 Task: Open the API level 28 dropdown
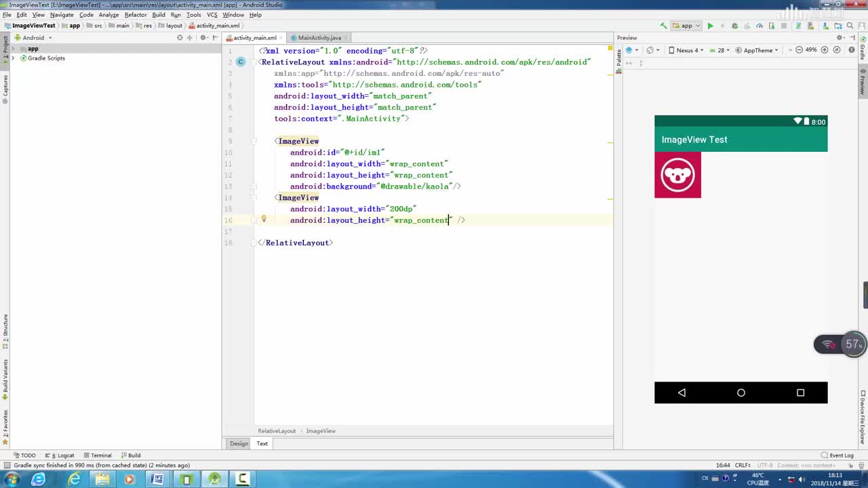pos(719,50)
